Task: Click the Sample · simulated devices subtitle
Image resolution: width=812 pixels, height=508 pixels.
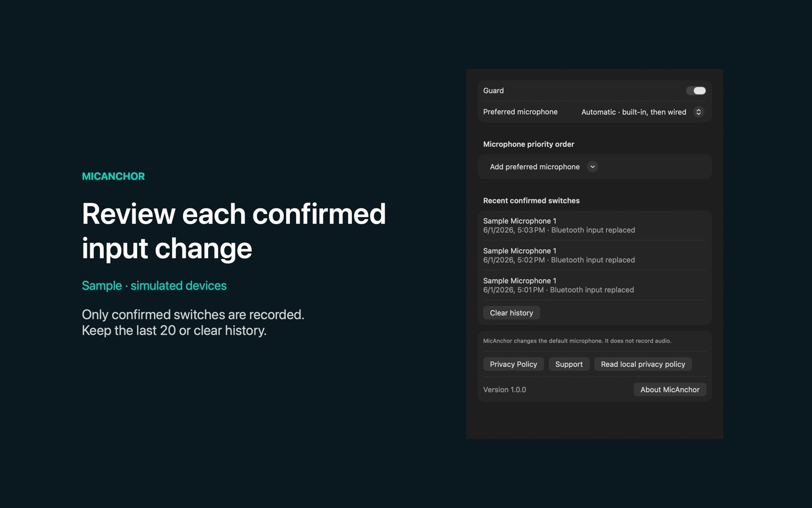Action: click(154, 285)
